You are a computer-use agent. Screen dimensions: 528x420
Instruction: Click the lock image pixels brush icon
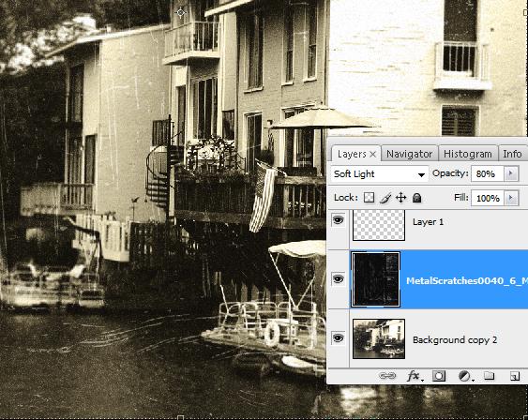click(385, 198)
